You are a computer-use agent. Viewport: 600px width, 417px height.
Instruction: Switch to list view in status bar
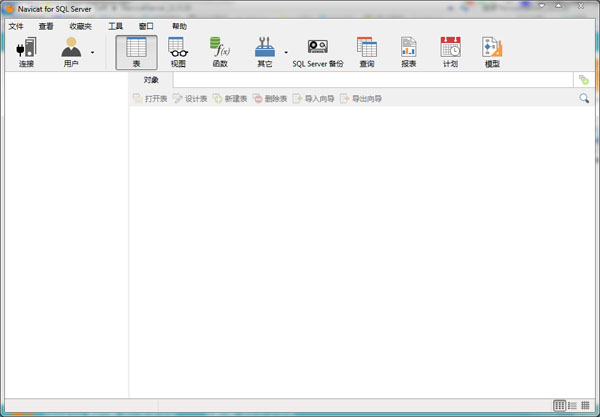(573, 405)
